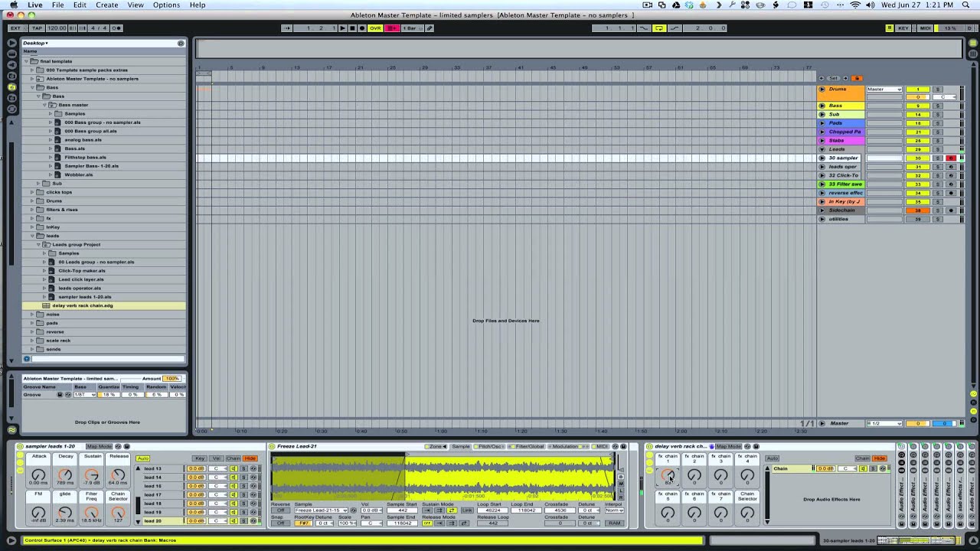Unfold the Stabs track

tap(822, 141)
